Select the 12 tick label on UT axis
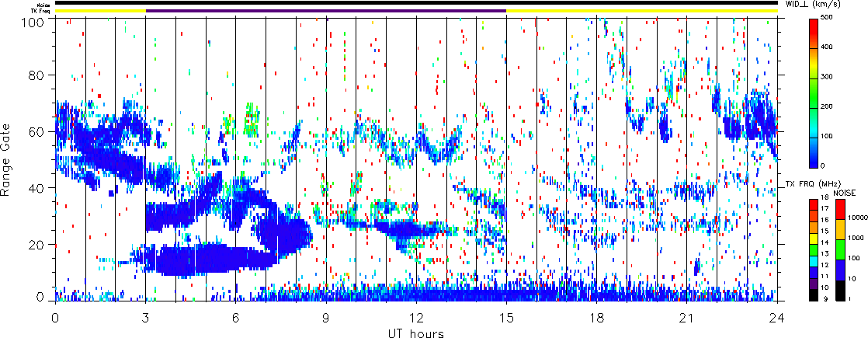Screen dimensions: 868x338 pos(416,316)
